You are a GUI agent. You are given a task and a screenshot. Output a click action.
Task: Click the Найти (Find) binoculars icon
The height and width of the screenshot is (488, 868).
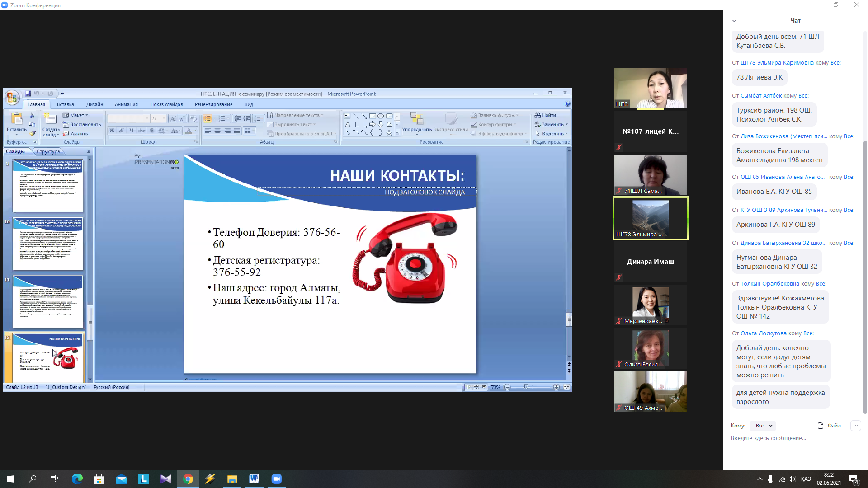538,115
